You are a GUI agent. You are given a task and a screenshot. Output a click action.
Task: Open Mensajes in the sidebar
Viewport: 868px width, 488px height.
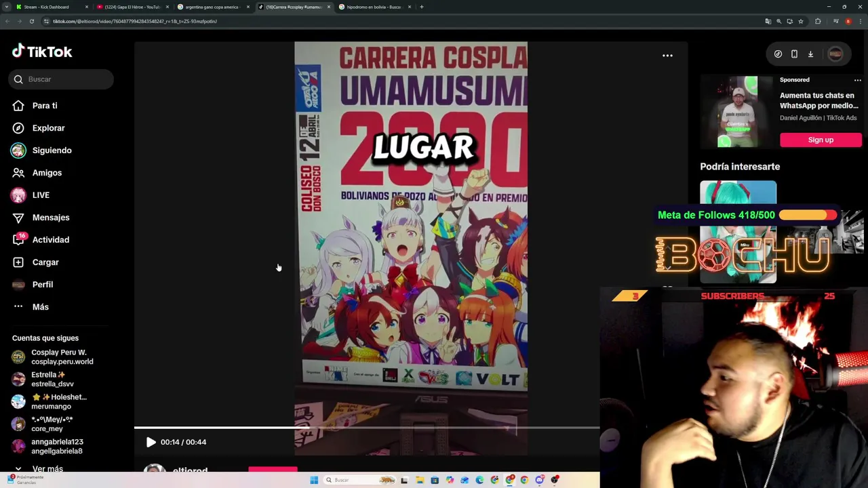(51, 218)
